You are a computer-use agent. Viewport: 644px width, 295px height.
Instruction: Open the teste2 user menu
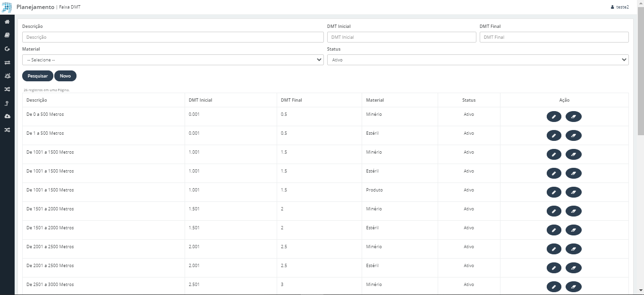click(619, 7)
